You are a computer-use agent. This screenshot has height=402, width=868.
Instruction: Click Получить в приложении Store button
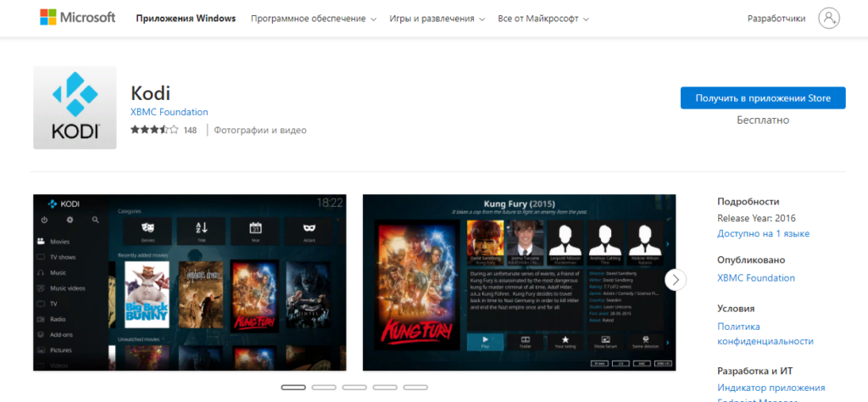click(762, 98)
